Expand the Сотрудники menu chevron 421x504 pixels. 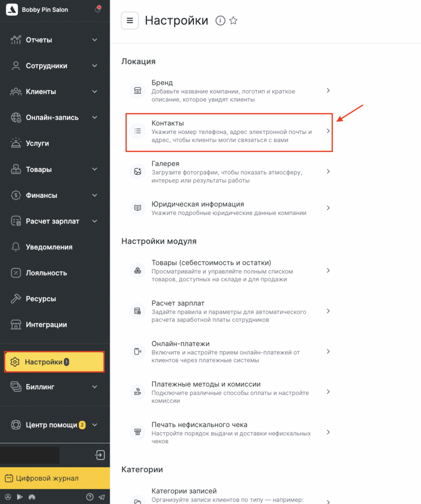tap(95, 66)
